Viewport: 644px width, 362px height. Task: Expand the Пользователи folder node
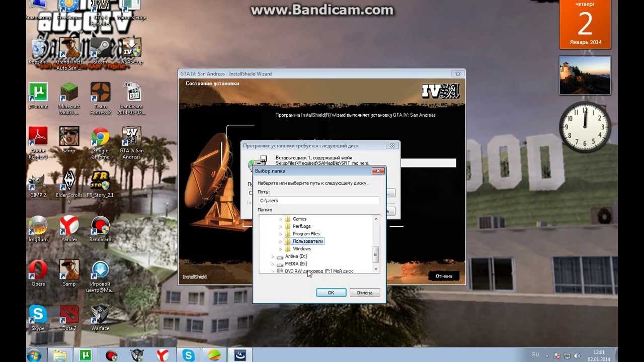click(x=281, y=242)
